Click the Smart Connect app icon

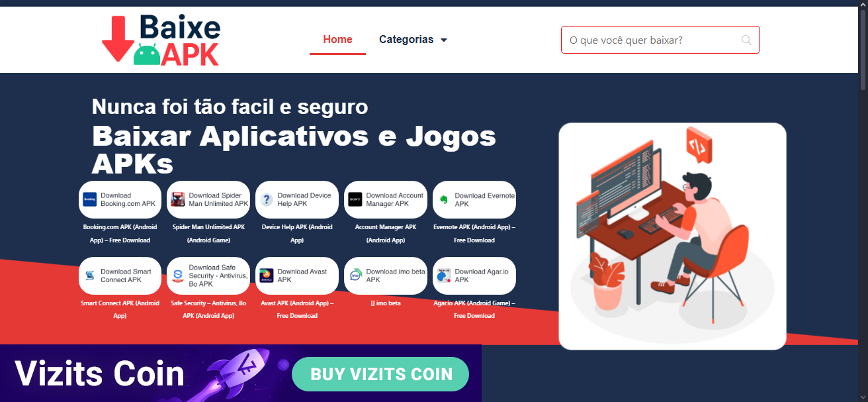coord(90,276)
